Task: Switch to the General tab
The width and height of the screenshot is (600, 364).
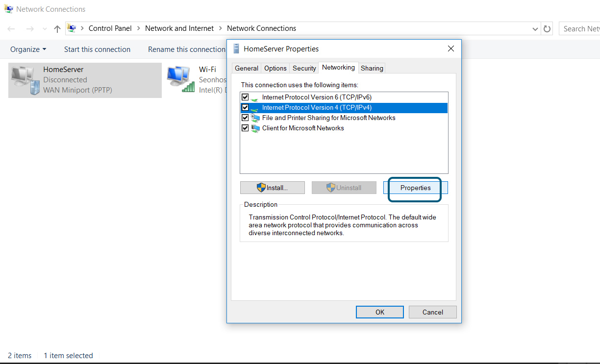Action: point(247,68)
